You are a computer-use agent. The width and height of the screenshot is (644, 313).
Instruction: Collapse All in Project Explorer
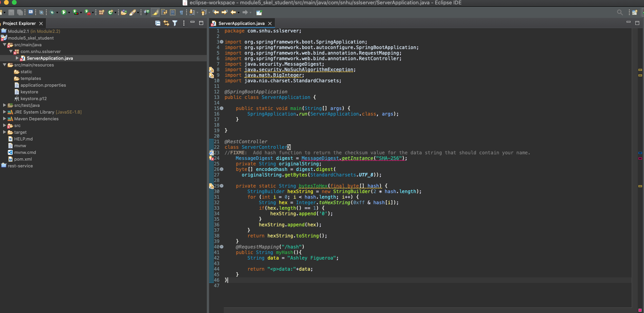tap(158, 23)
